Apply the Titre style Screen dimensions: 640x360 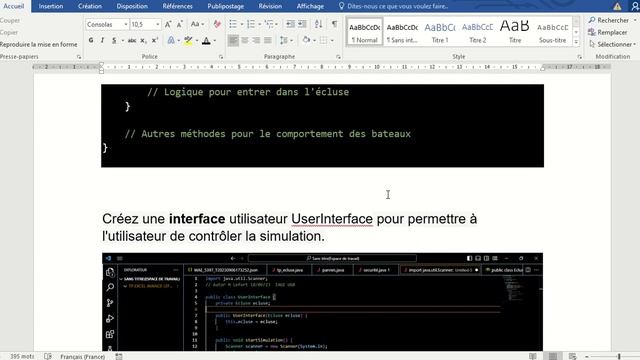tap(515, 32)
